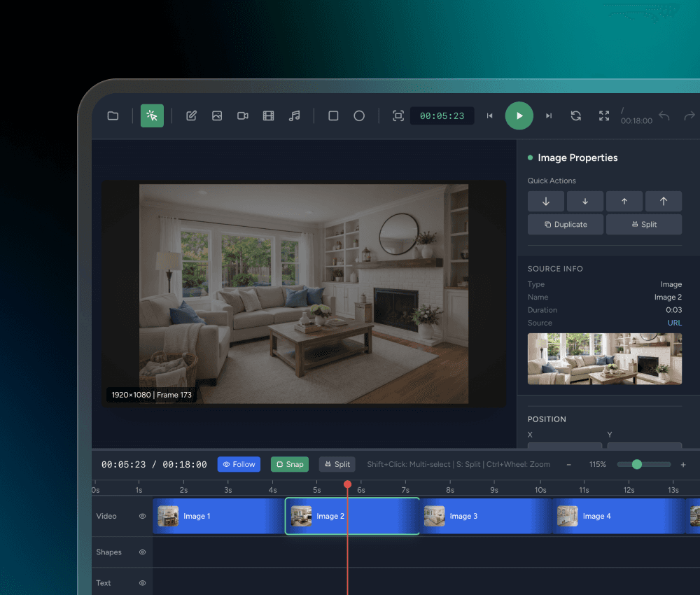Duplicate the selected image
This screenshot has height=595, width=700.
[566, 225]
